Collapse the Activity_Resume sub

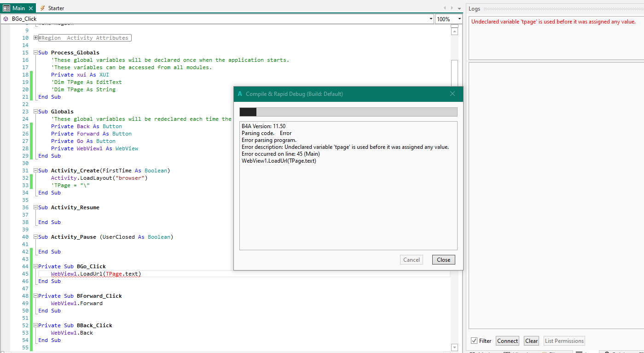[35, 207]
